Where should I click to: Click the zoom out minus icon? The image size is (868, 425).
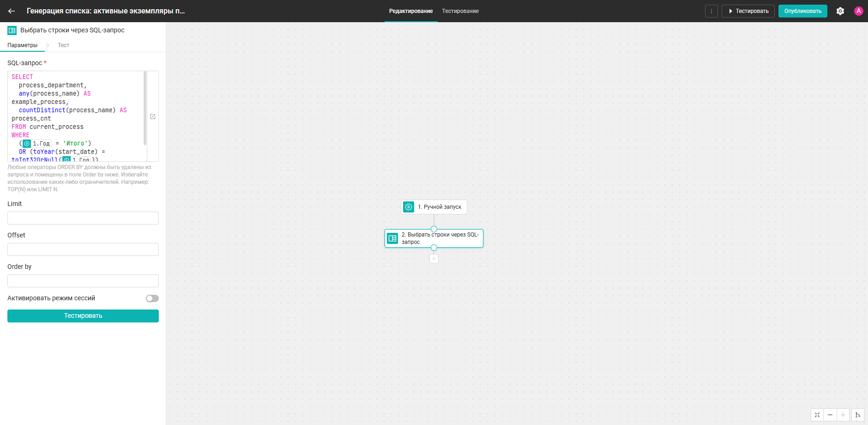point(830,415)
